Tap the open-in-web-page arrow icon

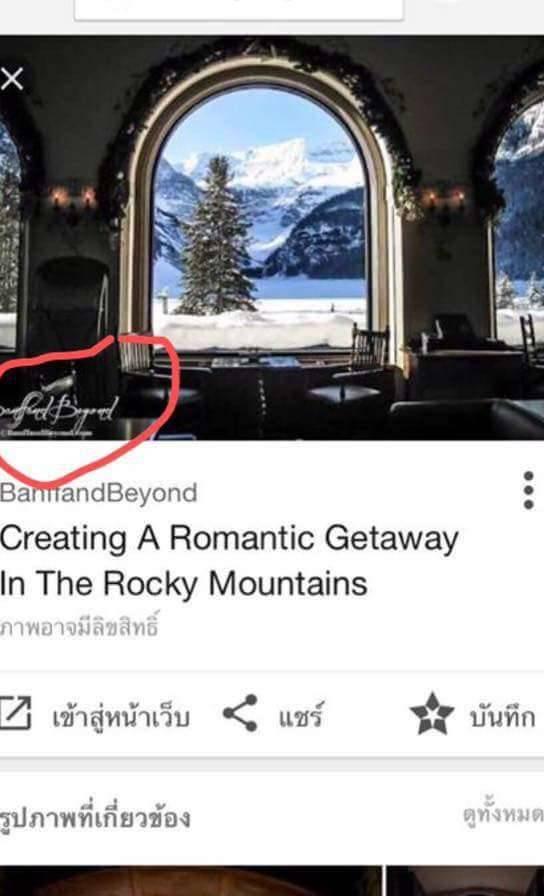[x=15, y=713]
